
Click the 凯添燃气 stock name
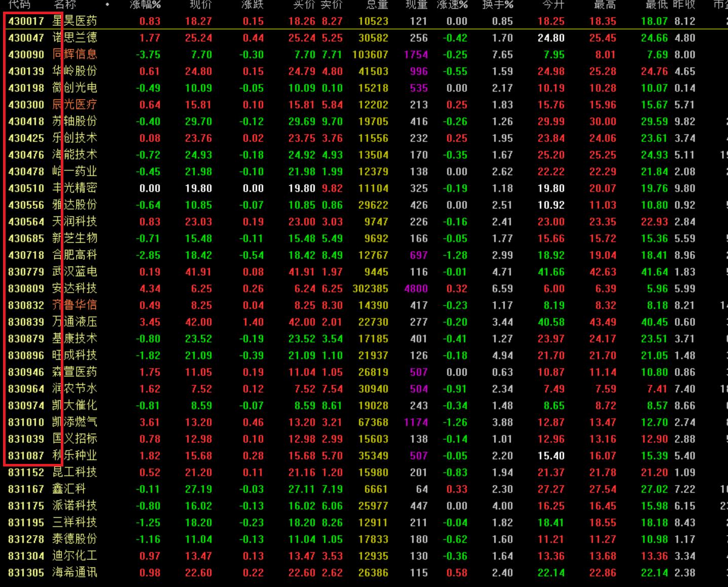point(74,422)
